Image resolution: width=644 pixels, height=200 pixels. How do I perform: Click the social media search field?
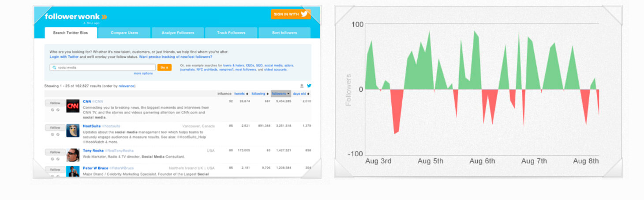click(x=104, y=68)
